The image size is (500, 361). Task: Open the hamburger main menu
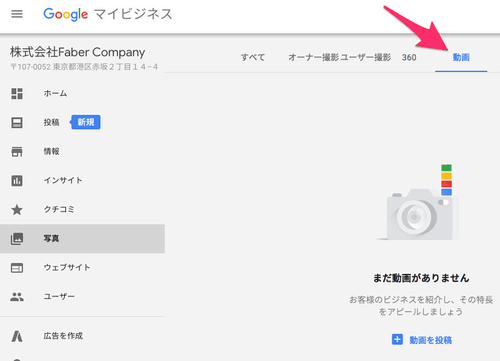17,14
